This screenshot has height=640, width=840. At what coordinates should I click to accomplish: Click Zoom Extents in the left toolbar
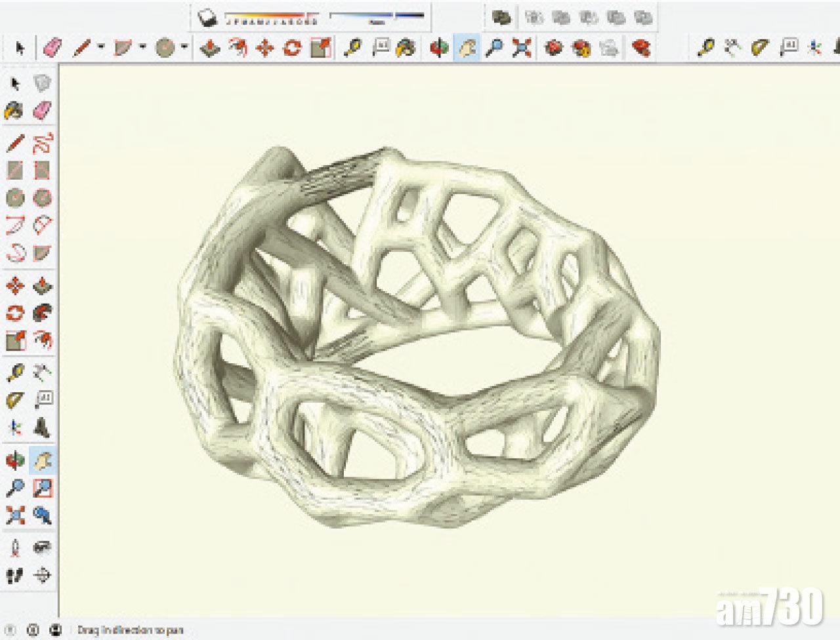14,515
